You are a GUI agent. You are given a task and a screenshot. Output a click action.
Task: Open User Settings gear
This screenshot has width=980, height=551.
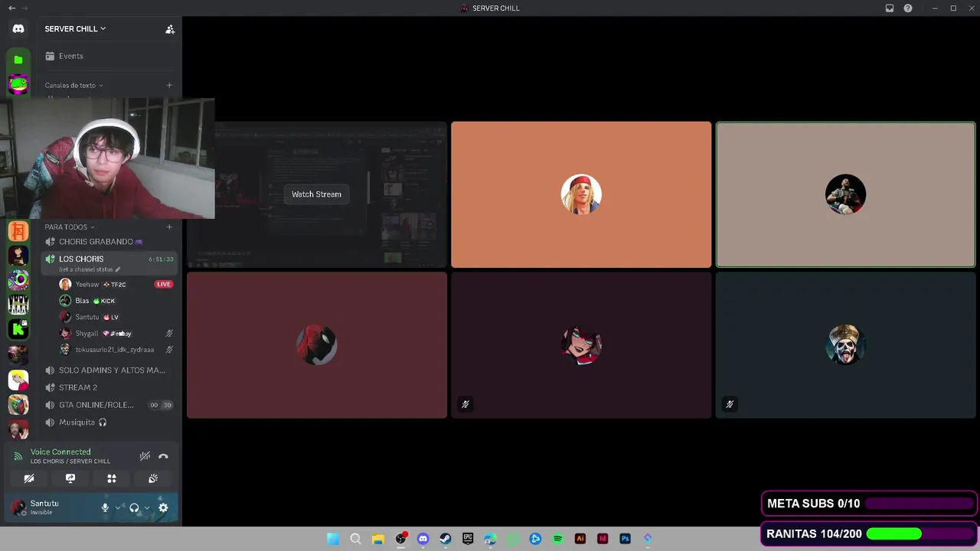pos(163,507)
